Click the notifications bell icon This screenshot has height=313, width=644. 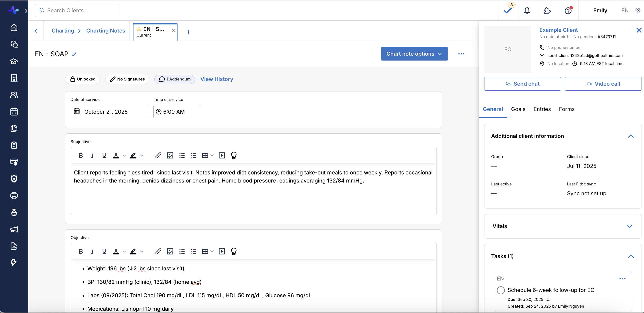point(527,11)
